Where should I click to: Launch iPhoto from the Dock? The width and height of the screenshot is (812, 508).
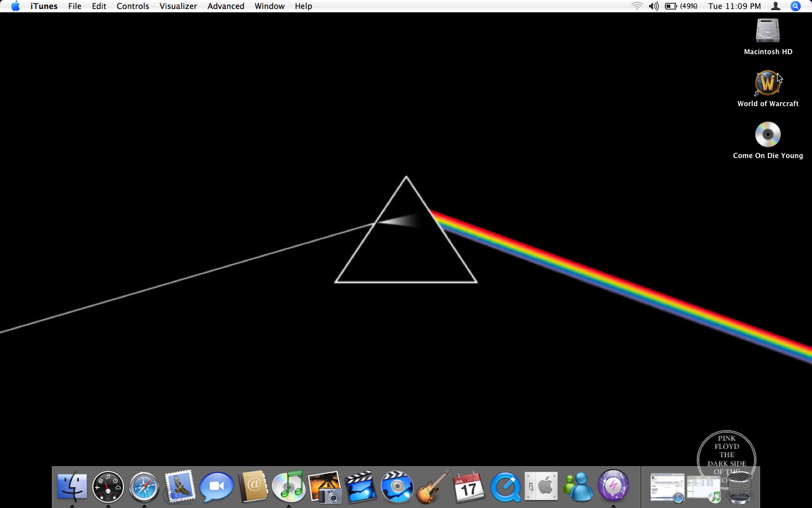(x=325, y=487)
